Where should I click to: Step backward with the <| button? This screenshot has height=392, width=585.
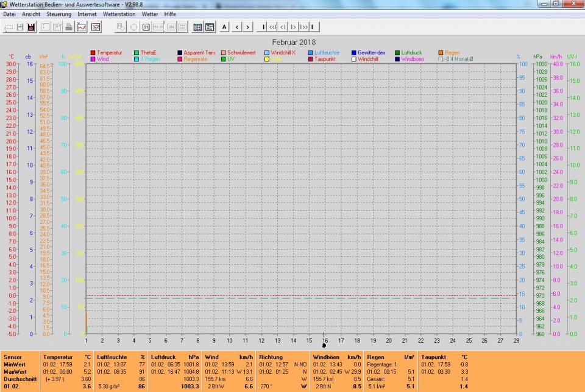283,27
